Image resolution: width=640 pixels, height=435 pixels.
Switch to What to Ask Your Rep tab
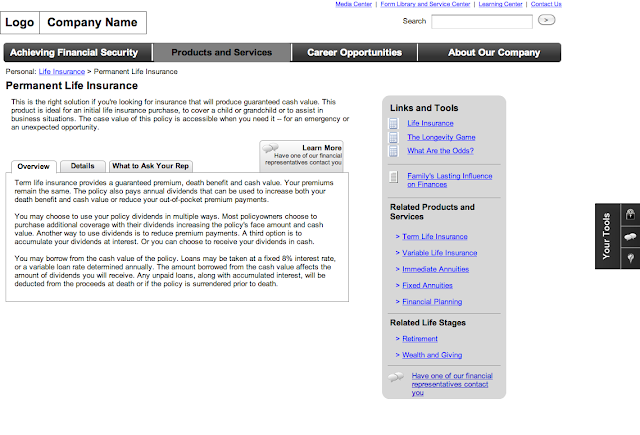click(151, 166)
